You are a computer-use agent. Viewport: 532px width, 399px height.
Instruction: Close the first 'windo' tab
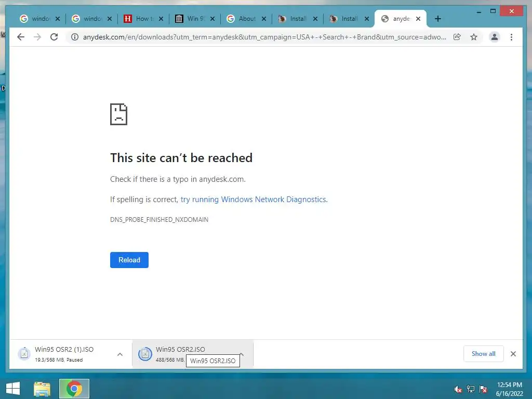pyautogui.click(x=58, y=19)
